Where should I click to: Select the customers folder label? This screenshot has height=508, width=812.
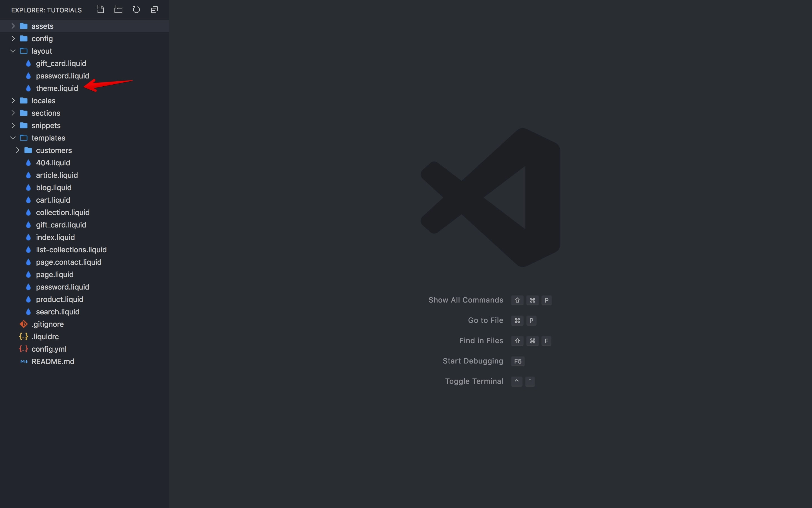pos(54,150)
